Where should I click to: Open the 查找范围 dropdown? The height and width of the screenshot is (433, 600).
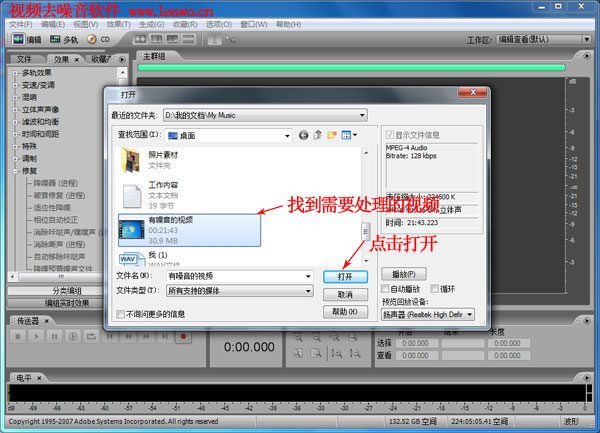(x=287, y=136)
